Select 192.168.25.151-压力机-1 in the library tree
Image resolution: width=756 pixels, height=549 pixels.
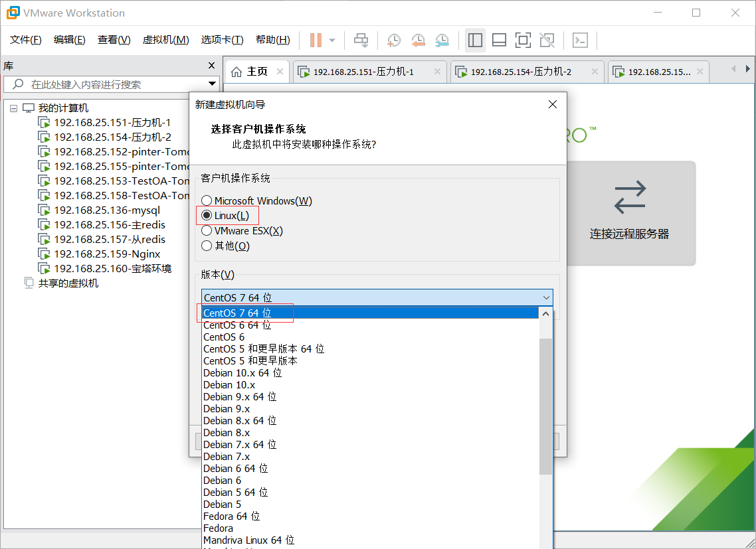tap(104, 122)
